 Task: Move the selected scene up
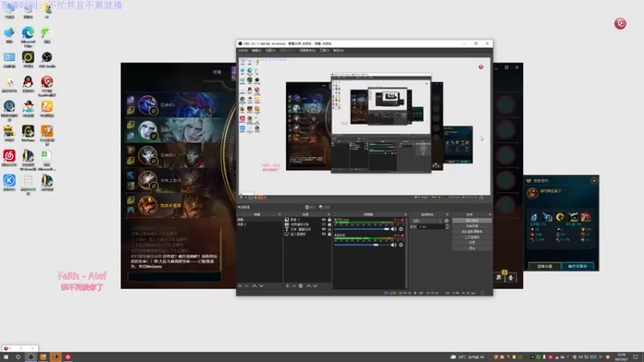coord(254,286)
